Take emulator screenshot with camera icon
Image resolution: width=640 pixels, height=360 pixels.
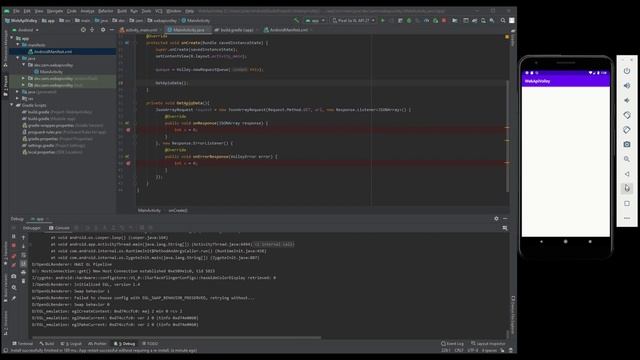[627, 144]
